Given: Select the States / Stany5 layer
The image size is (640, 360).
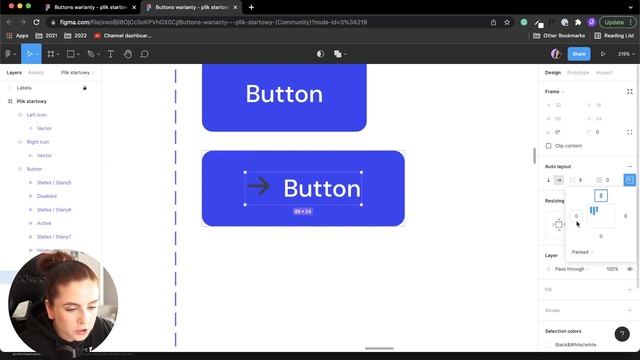Looking at the screenshot, I should pyautogui.click(x=54, y=182).
